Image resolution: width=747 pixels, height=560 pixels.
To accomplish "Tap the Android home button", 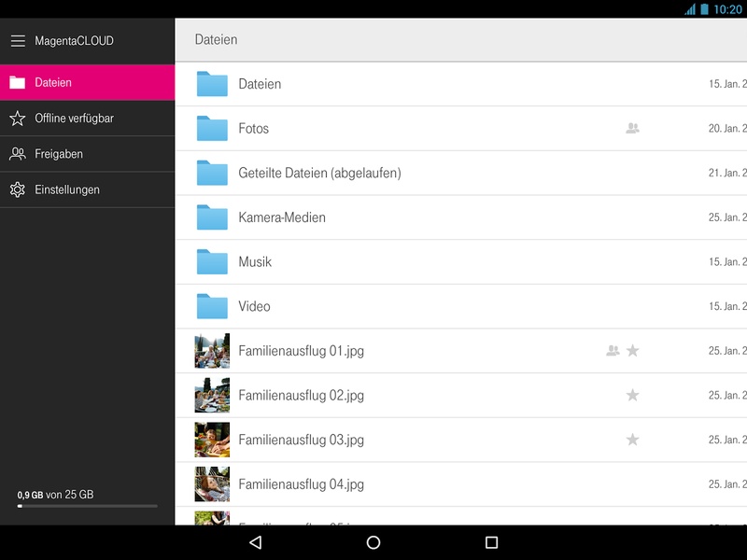I will [x=373, y=542].
